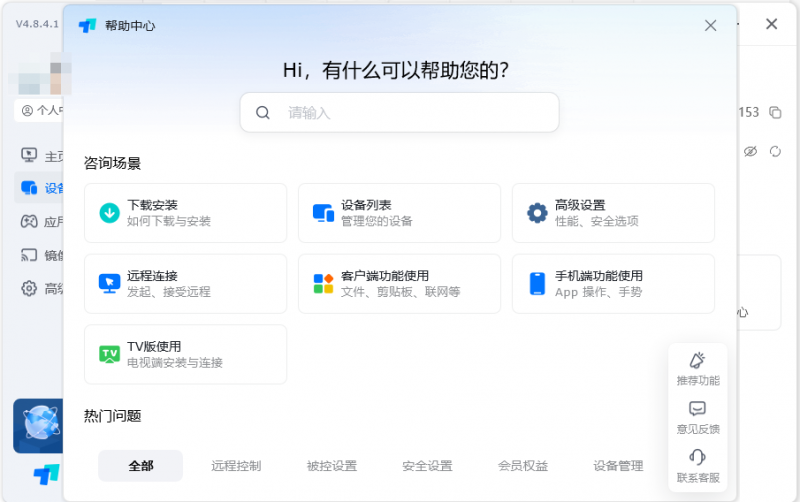This screenshot has width=800, height=502.
Task: Open 意见反馈 feedback
Action: click(698, 416)
